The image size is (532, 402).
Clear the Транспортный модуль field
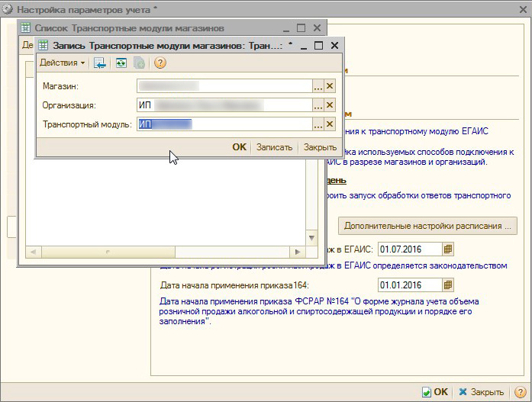[x=330, y=124]
